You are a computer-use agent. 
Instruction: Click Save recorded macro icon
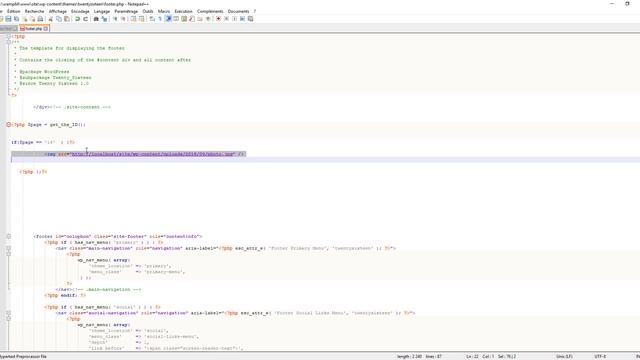pos(250,19)
